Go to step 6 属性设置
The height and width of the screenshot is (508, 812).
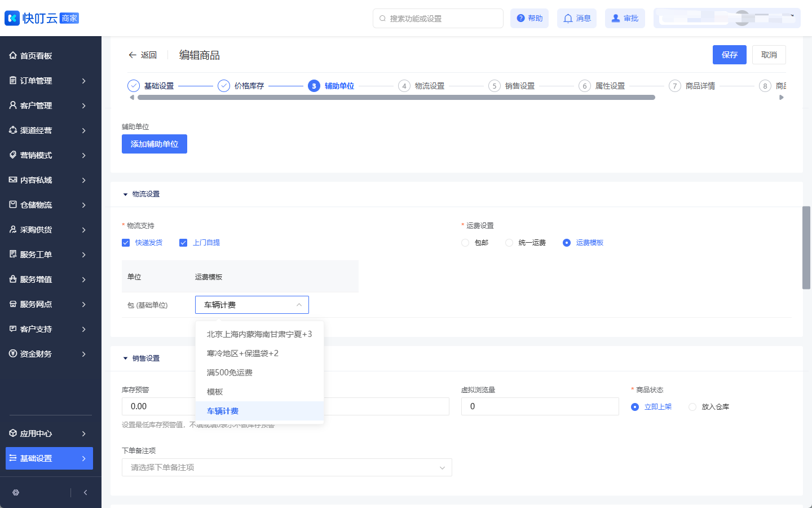(602, 86)
